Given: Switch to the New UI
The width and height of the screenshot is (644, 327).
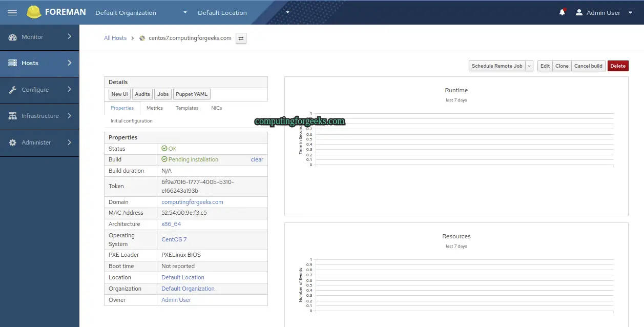Looking at the screenshot, I should pyautogui.click(x=119, y=94).
